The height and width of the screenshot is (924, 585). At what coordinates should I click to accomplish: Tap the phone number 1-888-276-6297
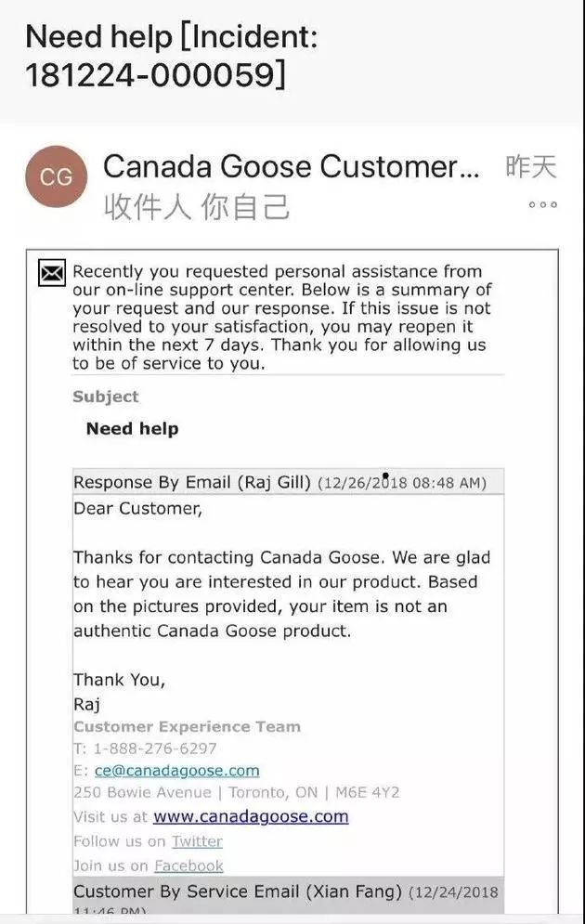click(155, 748)
